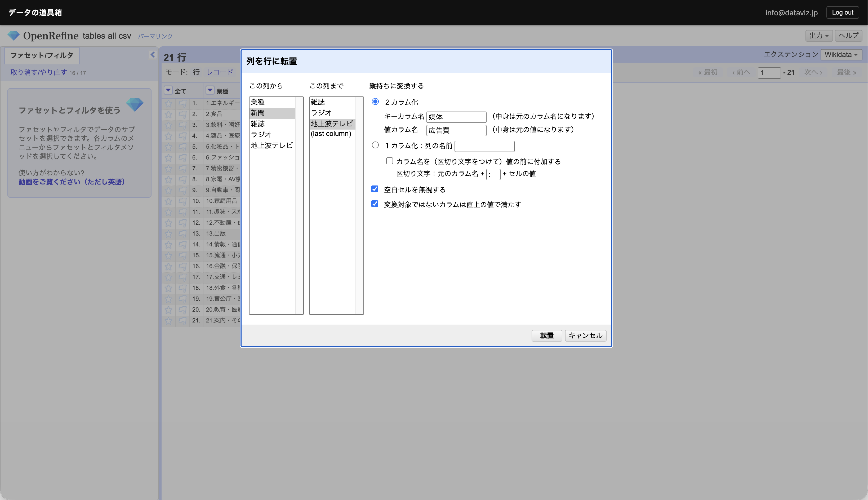Star the row 21.案内
Image resolution: width=868 pixels, height=500 pixels.
[x=168, y=321]
